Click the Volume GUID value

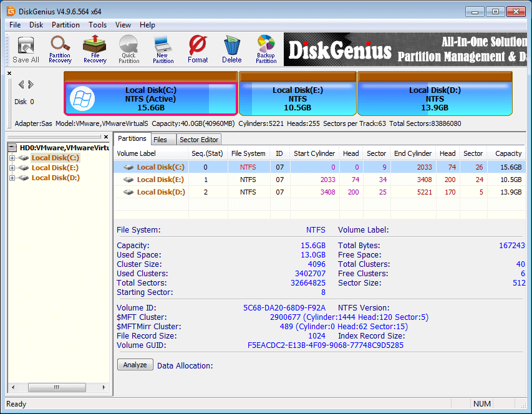tap(326, 345)
